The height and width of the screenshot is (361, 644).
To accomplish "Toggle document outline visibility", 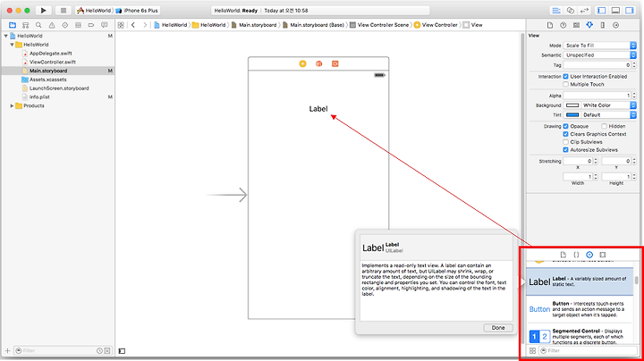I will tap(122, 351).
